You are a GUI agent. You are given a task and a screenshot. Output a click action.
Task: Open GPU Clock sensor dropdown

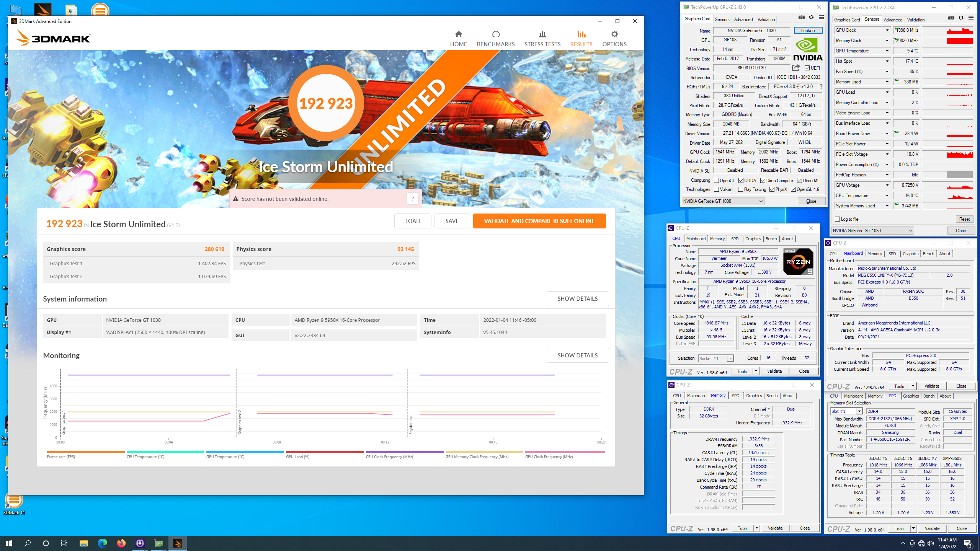point(887,30)
